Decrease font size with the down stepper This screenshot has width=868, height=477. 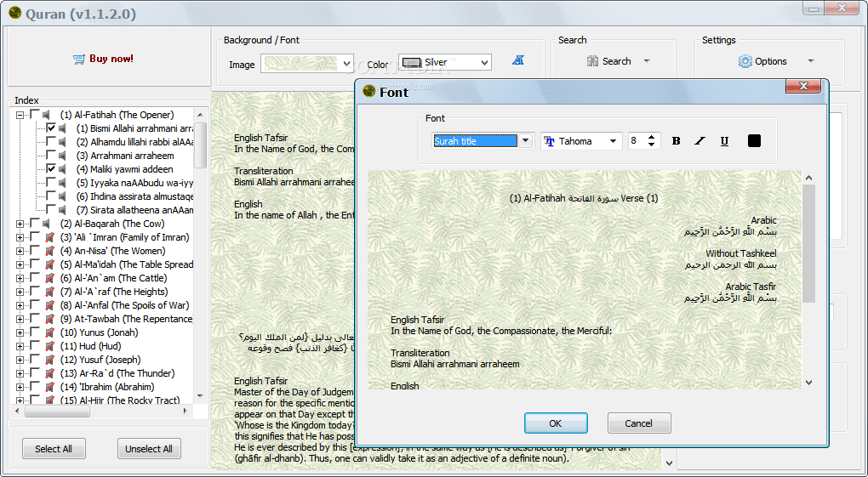652,145
